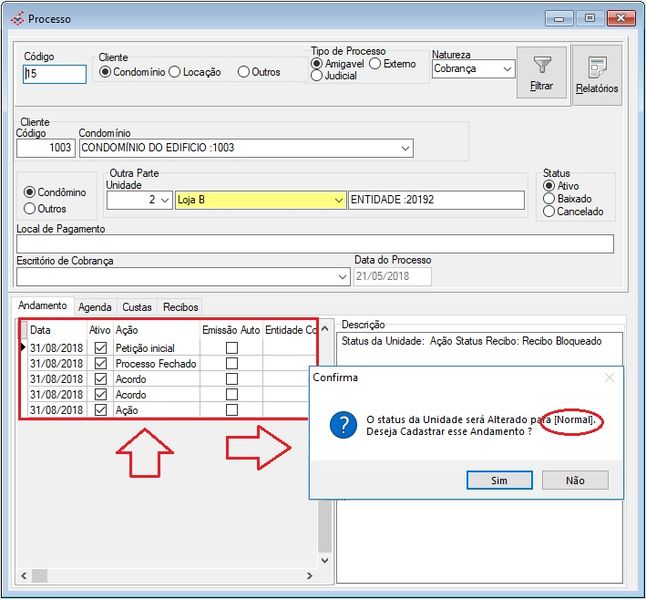Click the Não button to decline
Image resolution: width=646 pixels, height=600 pixels.
click(x=575, y=480)
